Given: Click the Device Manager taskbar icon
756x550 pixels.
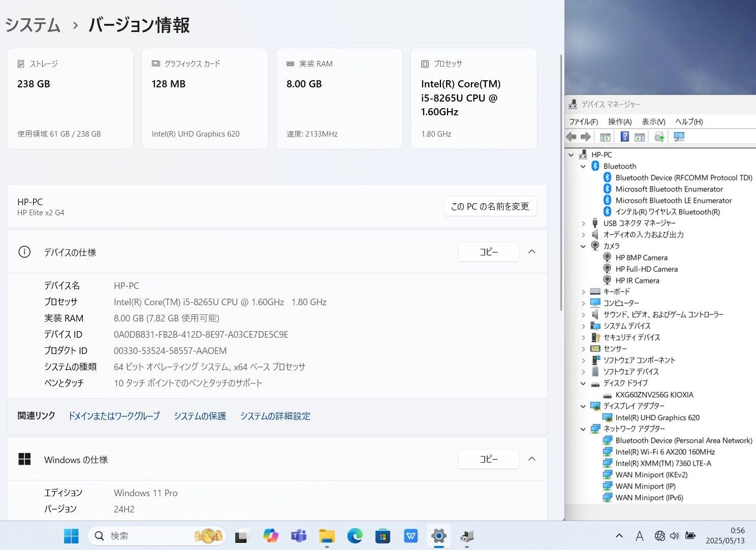Looking at the screenshot, I should pos(466,536).
